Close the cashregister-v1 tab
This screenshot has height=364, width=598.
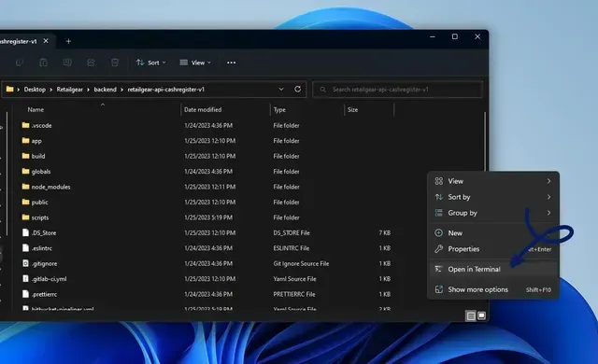click(46, 41)
